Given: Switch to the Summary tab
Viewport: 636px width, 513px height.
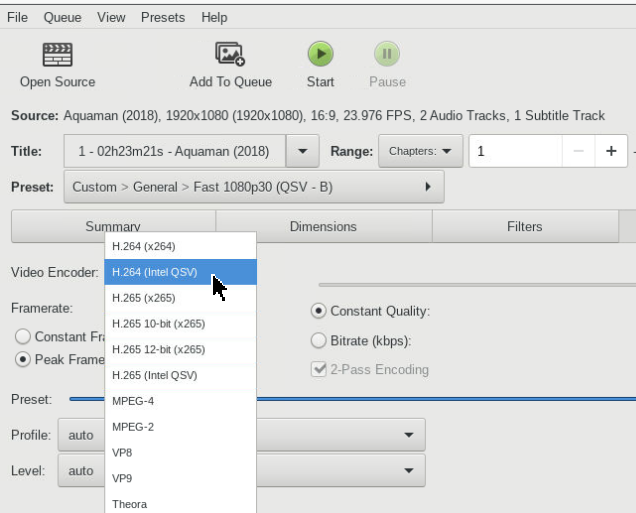Looking at the screenshot, I should coord(113,226).
